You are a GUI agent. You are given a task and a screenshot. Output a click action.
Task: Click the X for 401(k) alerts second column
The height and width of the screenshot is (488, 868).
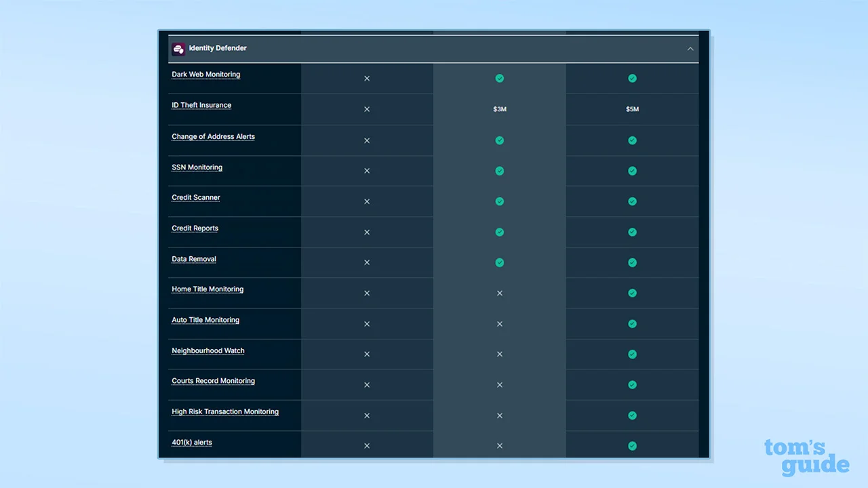coord(500,445)
